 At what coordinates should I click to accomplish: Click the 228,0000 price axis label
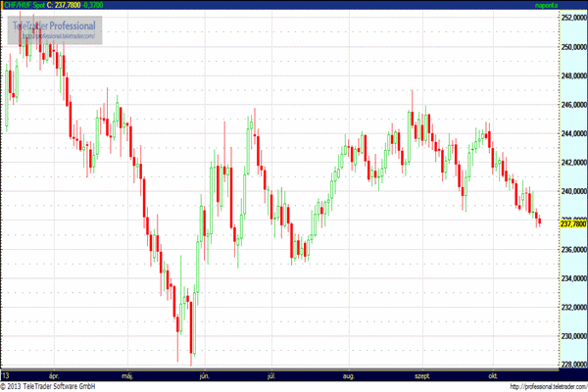pos(572,366)
